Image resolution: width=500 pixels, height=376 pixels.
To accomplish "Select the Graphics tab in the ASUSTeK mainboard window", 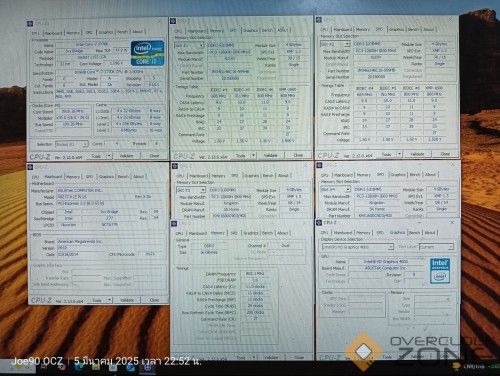I will [x=106, y=176].
